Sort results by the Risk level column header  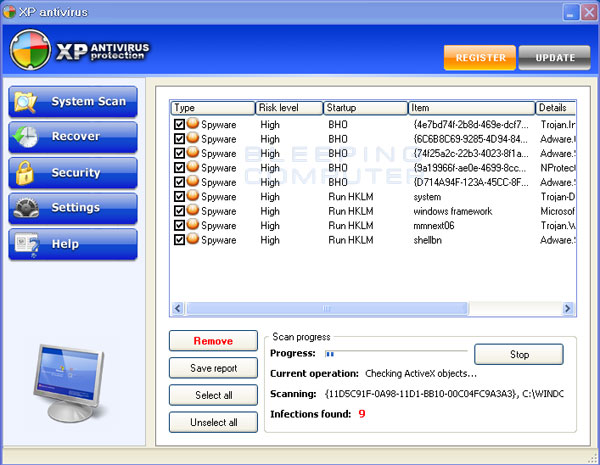pos(289,108)
